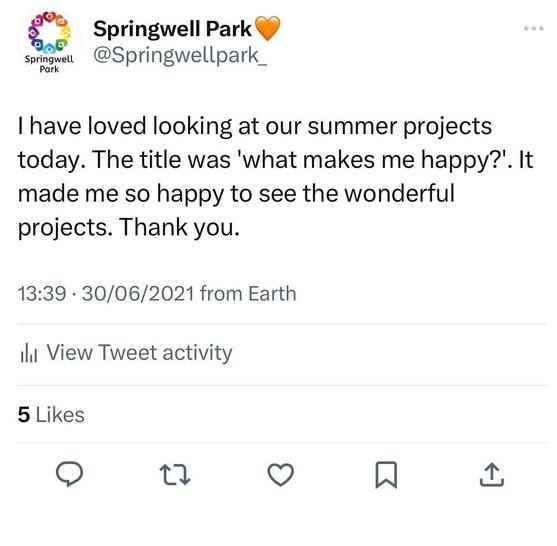Viewport: 557px width, 546px height.
Task: Reply to the tweet with the speech bubble icon
Action: [x=70, y=474]
